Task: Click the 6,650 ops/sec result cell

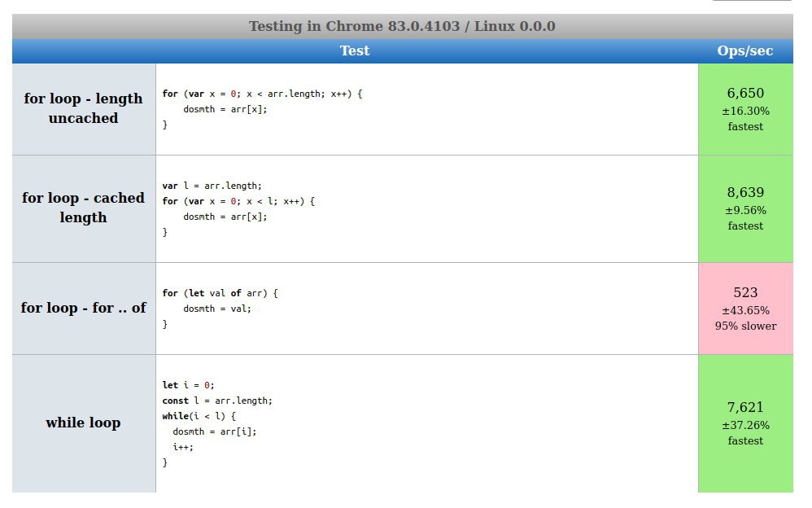Action: tap(745, 109)
